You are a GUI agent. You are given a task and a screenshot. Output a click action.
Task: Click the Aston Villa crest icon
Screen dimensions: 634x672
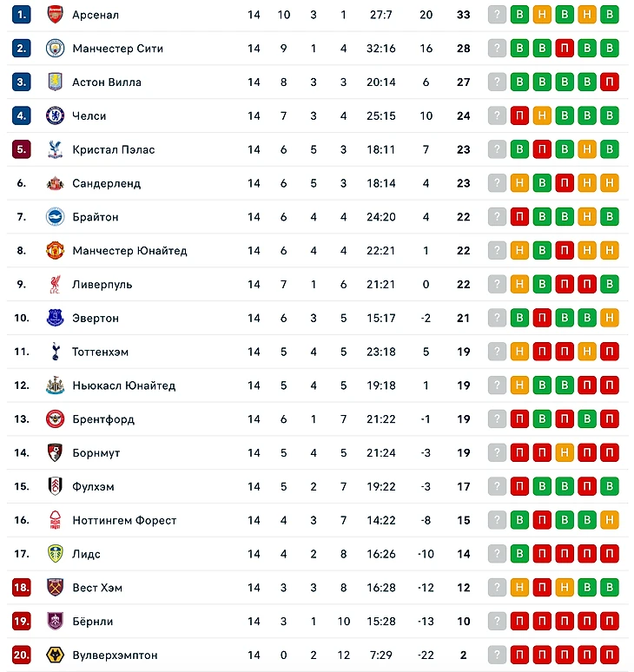[55, 82]
